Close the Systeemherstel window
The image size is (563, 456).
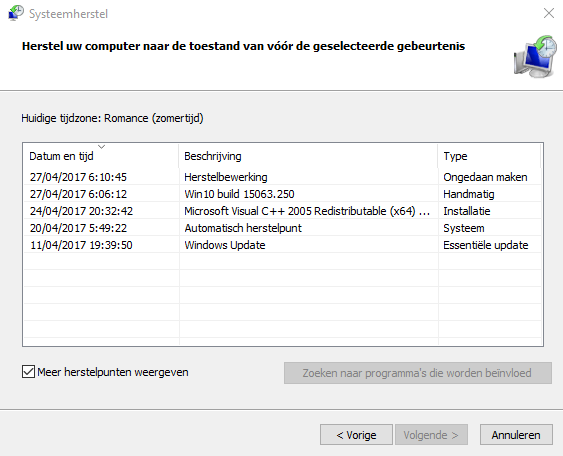[549, 13]
